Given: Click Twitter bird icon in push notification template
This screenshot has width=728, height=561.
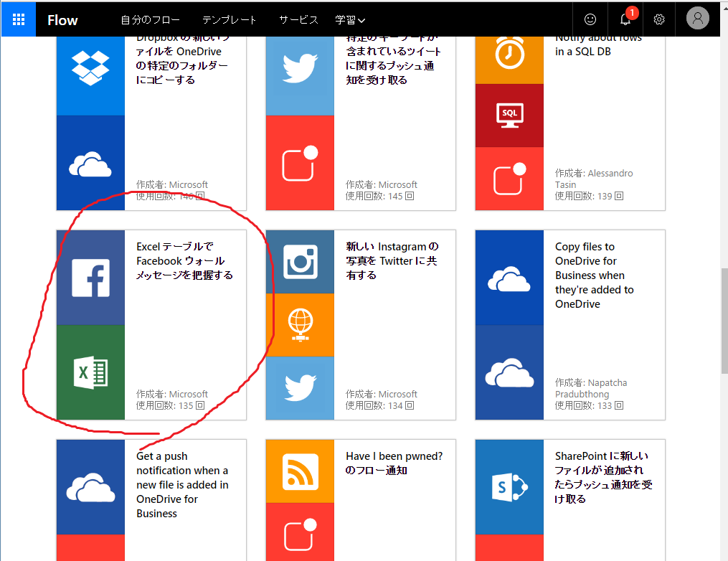Looking at the screenshot, I should pos(300,68).
